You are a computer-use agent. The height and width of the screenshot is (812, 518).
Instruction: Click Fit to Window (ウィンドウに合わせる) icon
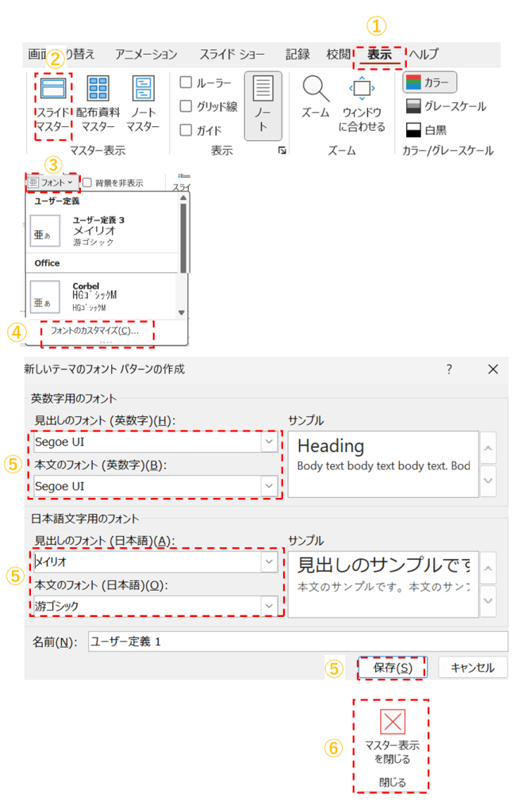tap(362, 91)
